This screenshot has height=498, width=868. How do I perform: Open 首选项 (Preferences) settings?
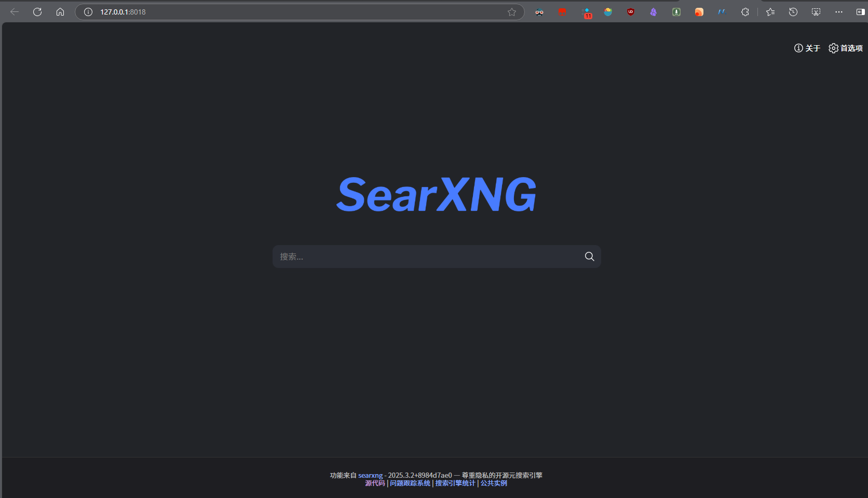[x=846, y=48]
